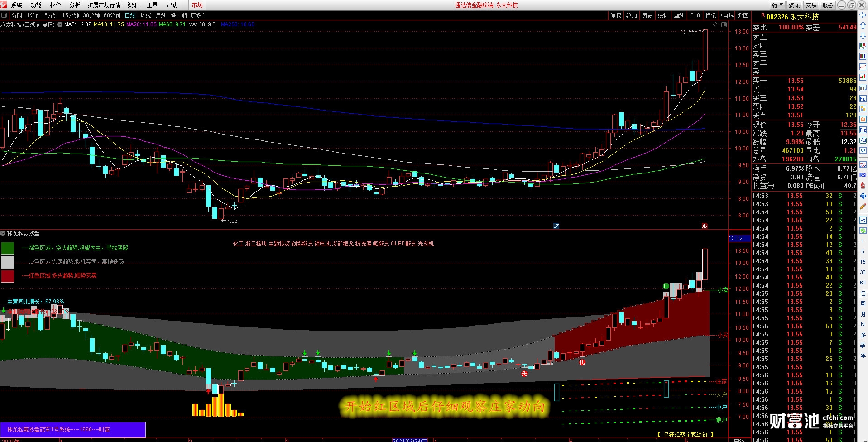Screen dimensions: 868x442
Task: Click the down arrow icon in right sidebar
Action: point(863,36)
